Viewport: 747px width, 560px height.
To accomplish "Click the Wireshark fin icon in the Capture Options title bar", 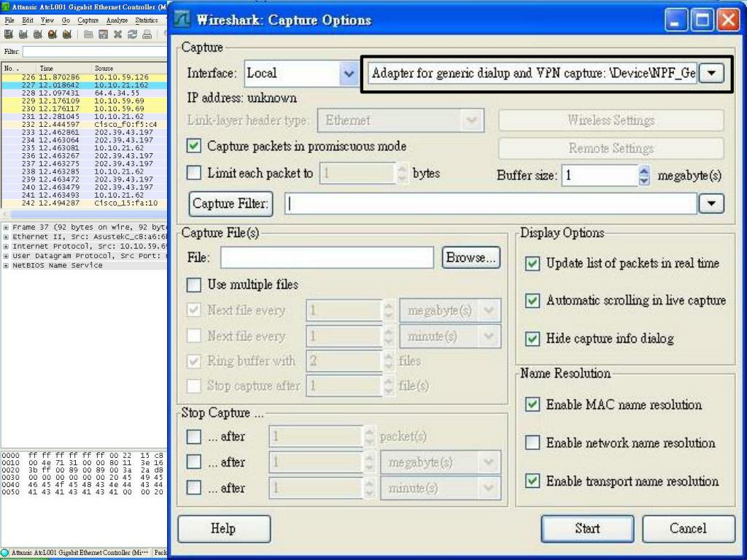I will pos(182,20).
